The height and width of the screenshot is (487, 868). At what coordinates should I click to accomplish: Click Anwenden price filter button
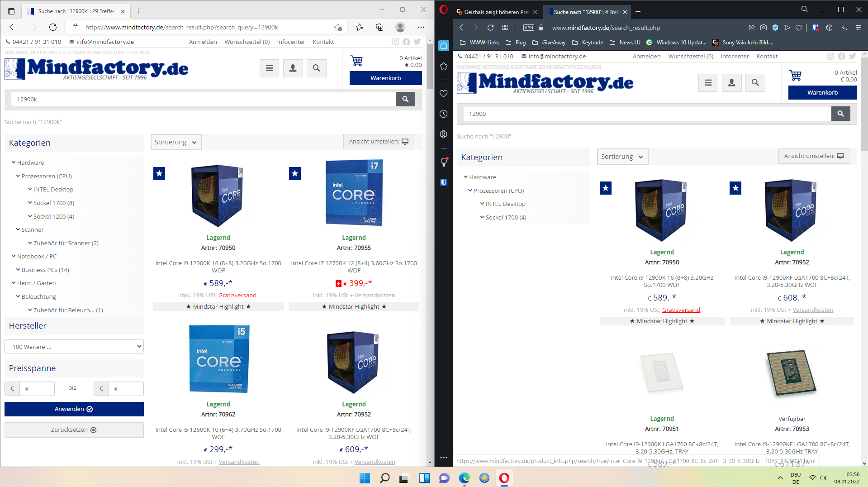point(74,409)
